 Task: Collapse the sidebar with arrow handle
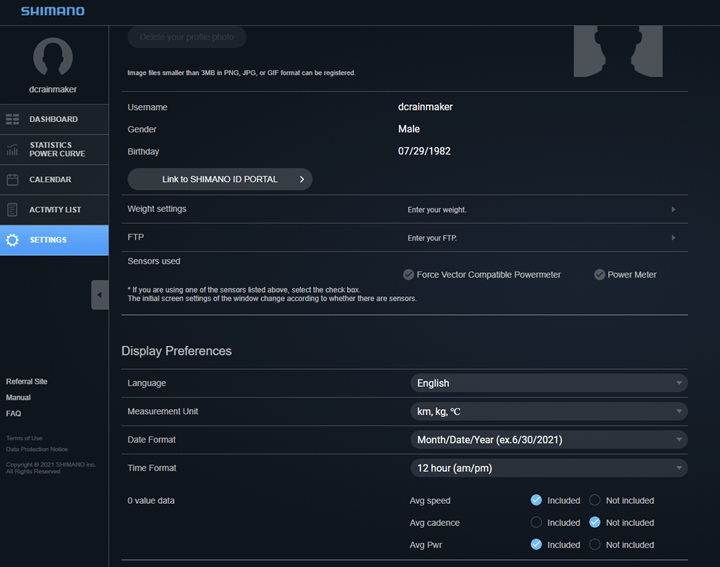click(100, 295)
